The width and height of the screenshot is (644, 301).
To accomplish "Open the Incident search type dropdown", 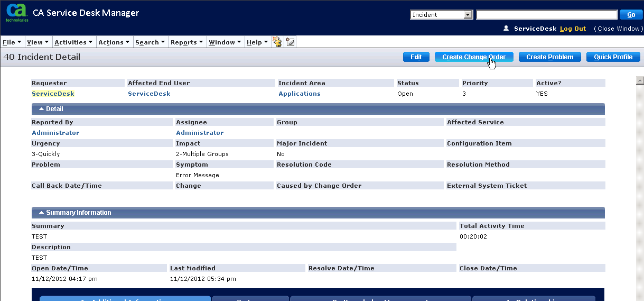I will (441, 15).
